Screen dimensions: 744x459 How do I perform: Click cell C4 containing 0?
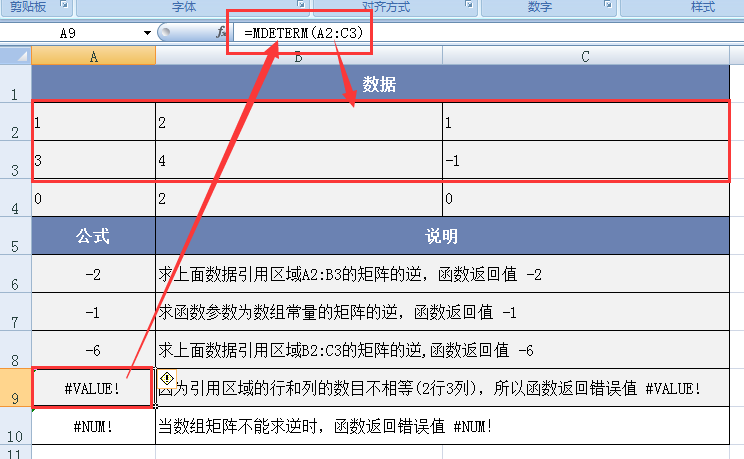[586, 198]
